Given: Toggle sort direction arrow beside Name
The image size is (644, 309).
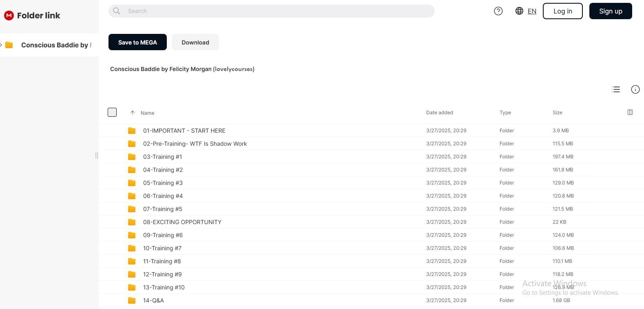Looking at the screenshot, I should [x=133, y=113].
